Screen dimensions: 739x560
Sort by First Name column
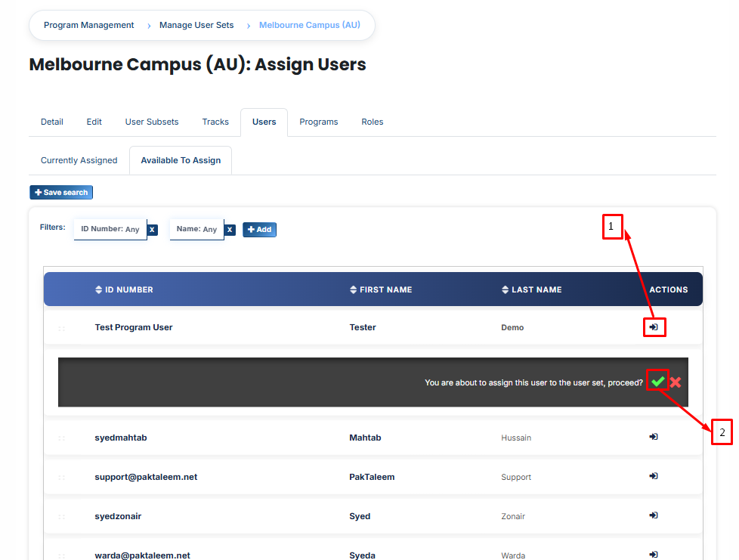pos(381,289)
